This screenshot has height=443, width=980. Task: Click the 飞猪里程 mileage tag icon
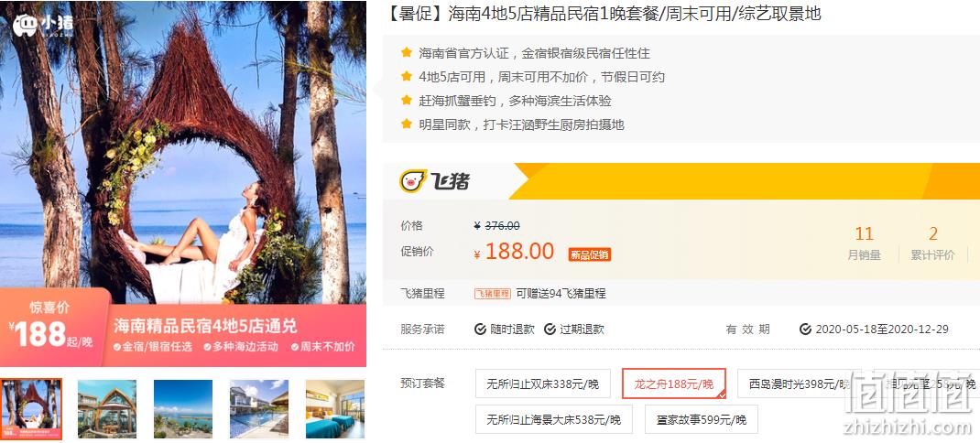pyautogui.click(x=493, y=294)
